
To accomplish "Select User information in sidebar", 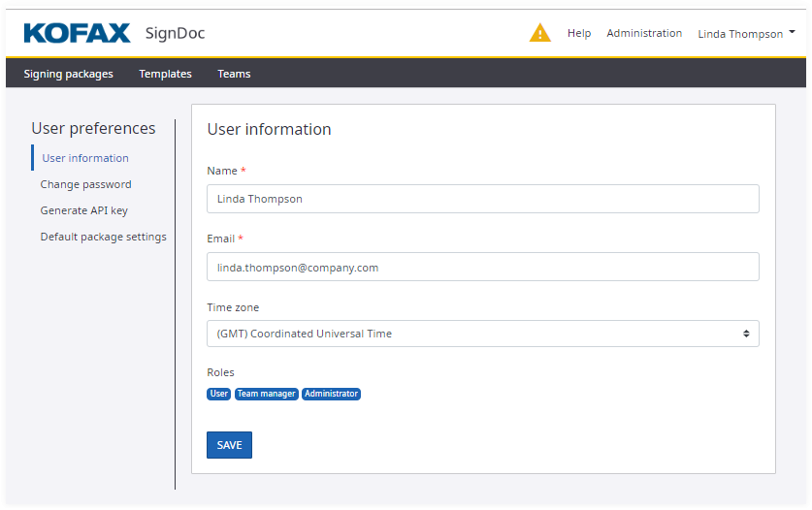I will click(x=85, y=158).
